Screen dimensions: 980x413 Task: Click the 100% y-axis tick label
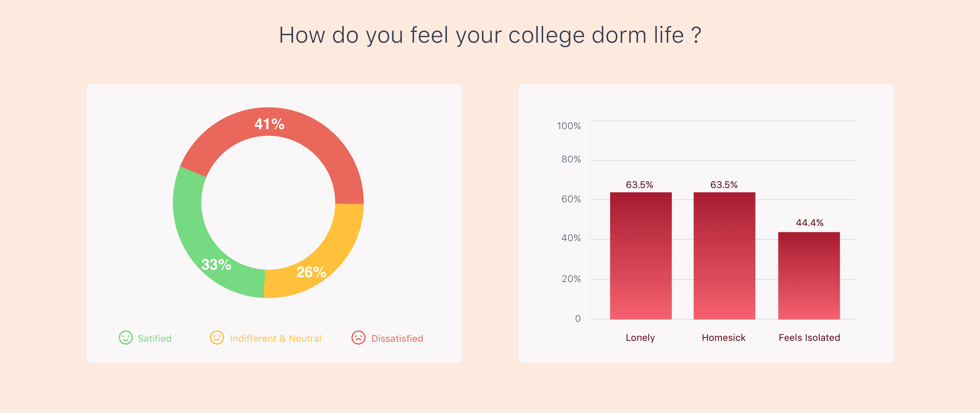[x=569, y=126]
